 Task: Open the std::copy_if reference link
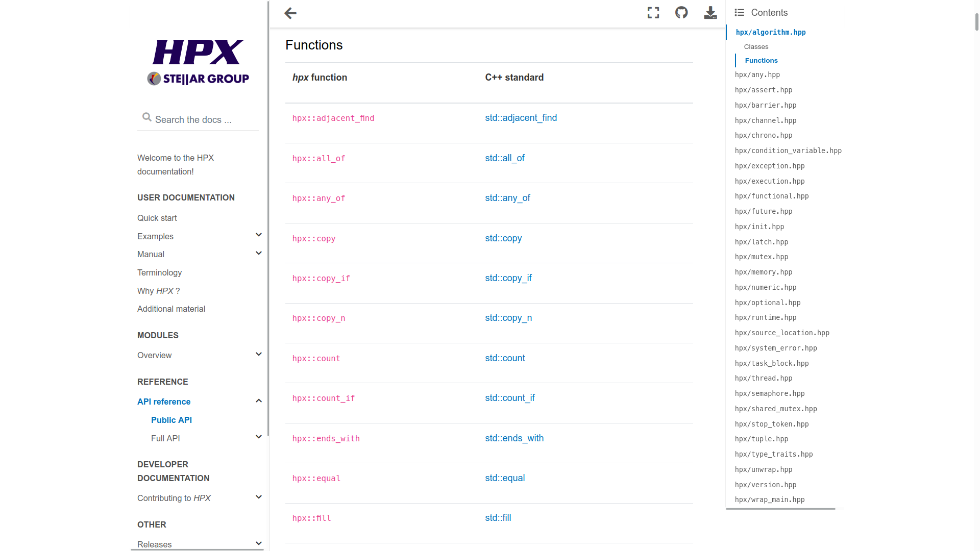tap(508, 278)
